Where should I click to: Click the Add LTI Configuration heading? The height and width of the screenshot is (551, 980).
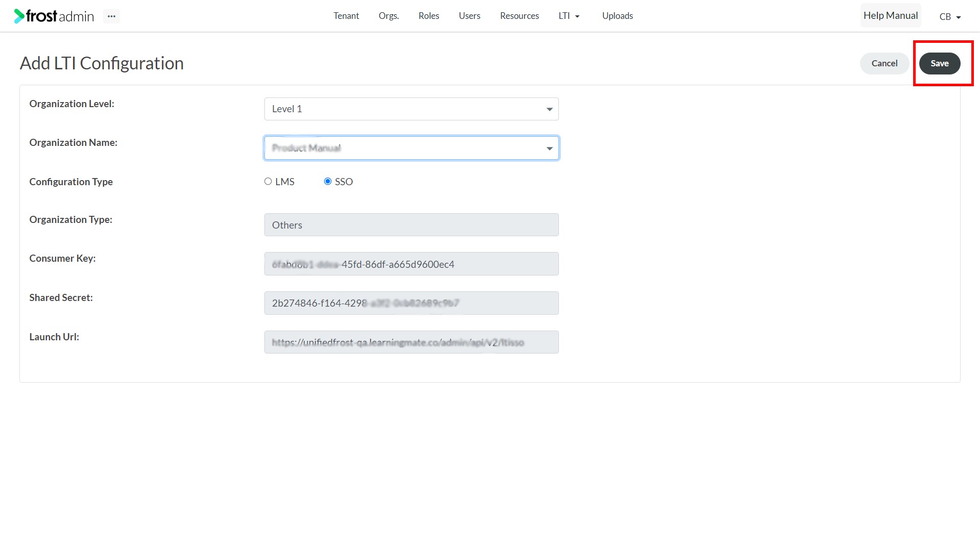pyautogui.click(x=102, y=63)
